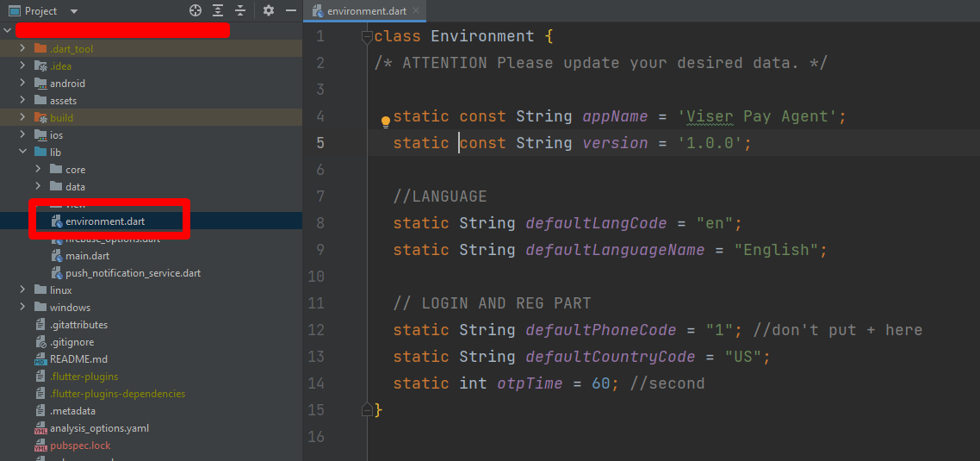Click the README.md file icon
The height and width of the screenshot is (461, 980).
coord(40,359)
